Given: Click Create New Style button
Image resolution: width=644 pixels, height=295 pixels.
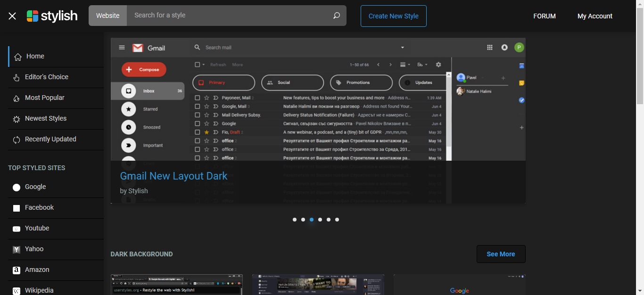Looking at the screenshot, I should (x=394, y=16).
